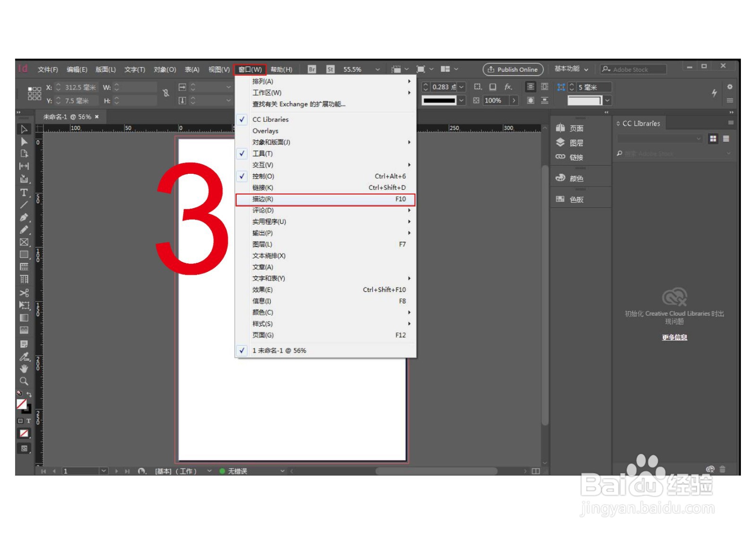Select the Pencil tool
The image size is (756, 534).
[x=24, y=229]
